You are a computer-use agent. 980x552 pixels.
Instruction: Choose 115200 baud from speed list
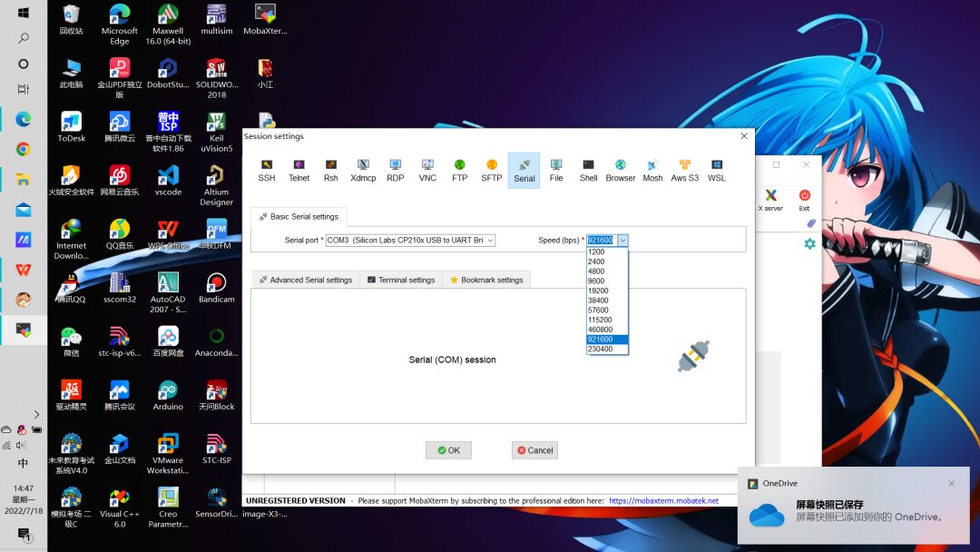tap(607, 320)
